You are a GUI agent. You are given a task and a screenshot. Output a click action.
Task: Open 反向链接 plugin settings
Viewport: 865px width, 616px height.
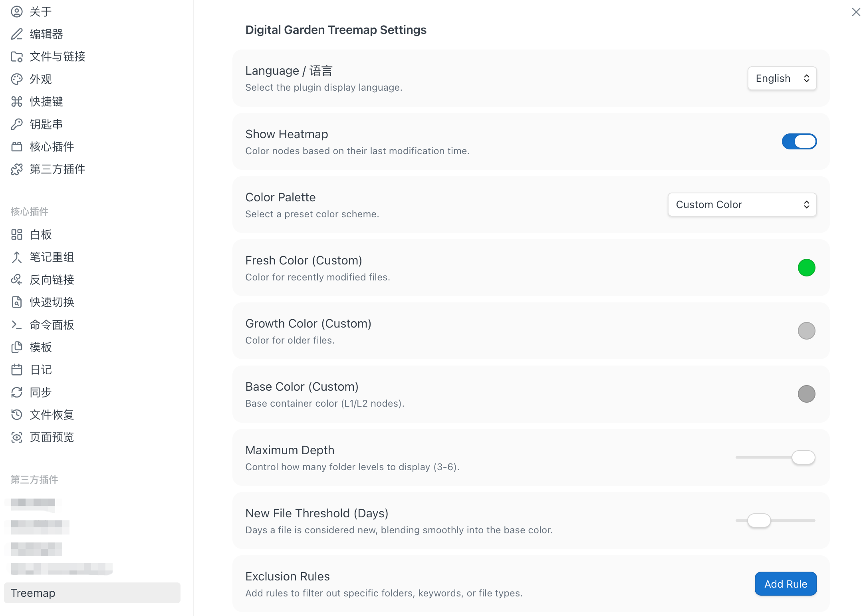point(92,280)
